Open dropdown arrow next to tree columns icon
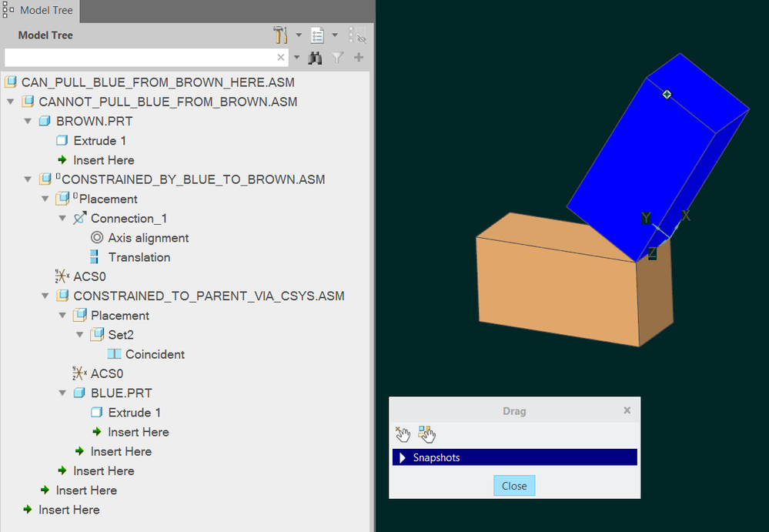This screenshot has width=769, height=532. coord(335,35)
